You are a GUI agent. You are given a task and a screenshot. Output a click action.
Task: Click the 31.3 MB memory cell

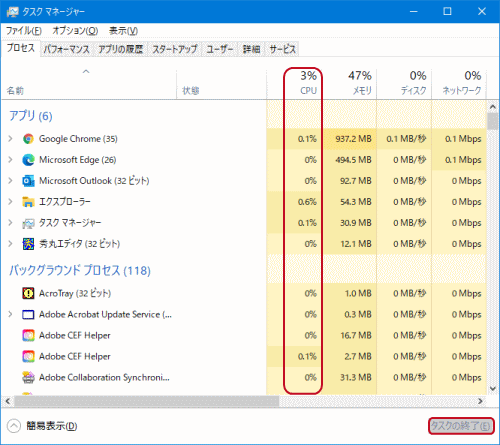[x=349, y=377]
